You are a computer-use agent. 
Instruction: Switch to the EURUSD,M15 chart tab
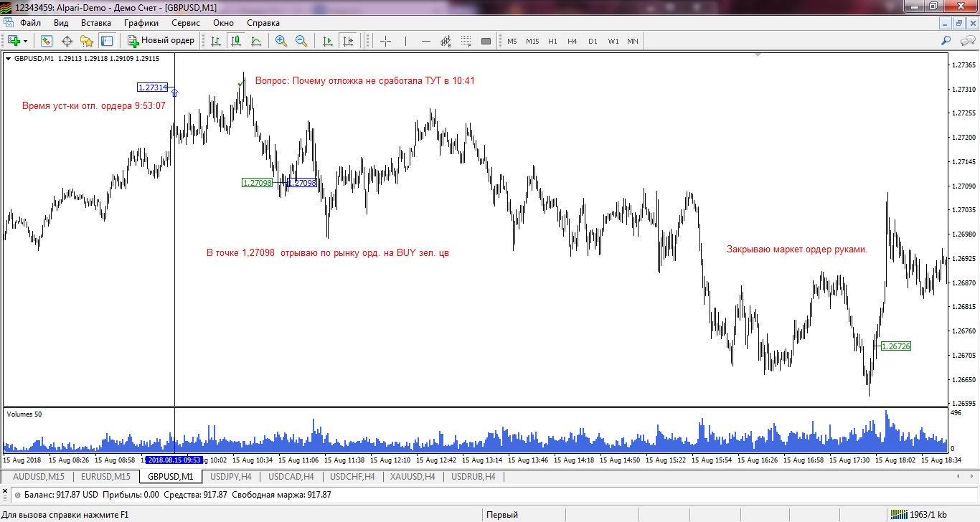(x=105, y=476)
